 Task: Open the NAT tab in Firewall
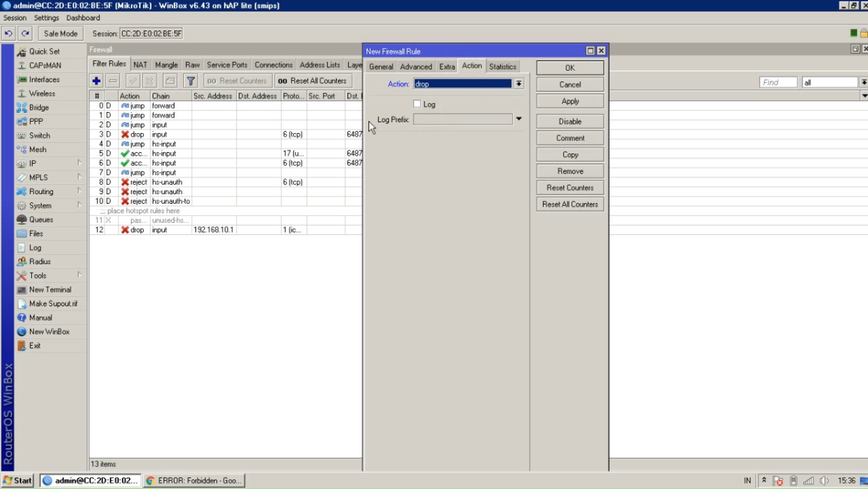[x=140, y=65]
